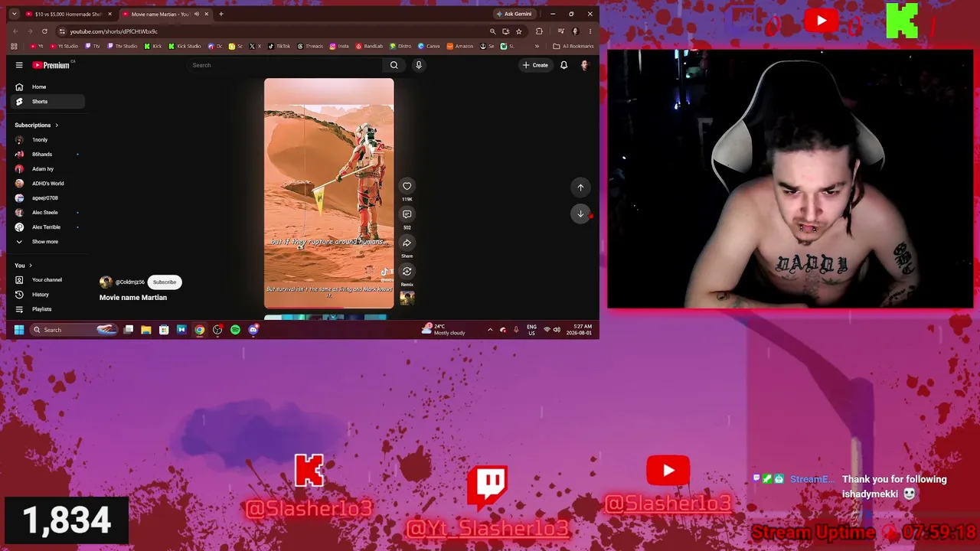Bookmark this page with the star icon
Viewport: 980px width, 551px height.
(x=518, y=31)
